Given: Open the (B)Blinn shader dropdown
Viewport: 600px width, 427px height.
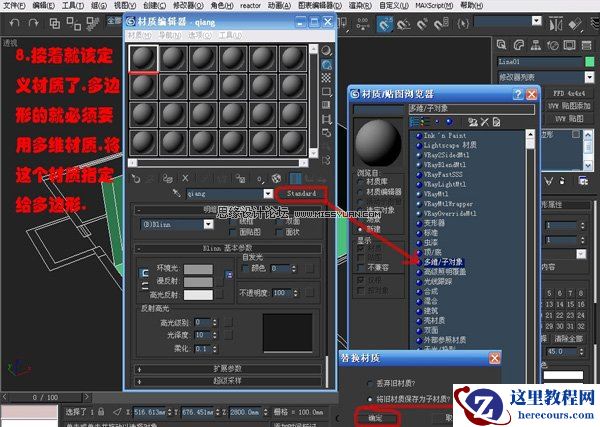Looking at the screenshot, I should point(209,224).
